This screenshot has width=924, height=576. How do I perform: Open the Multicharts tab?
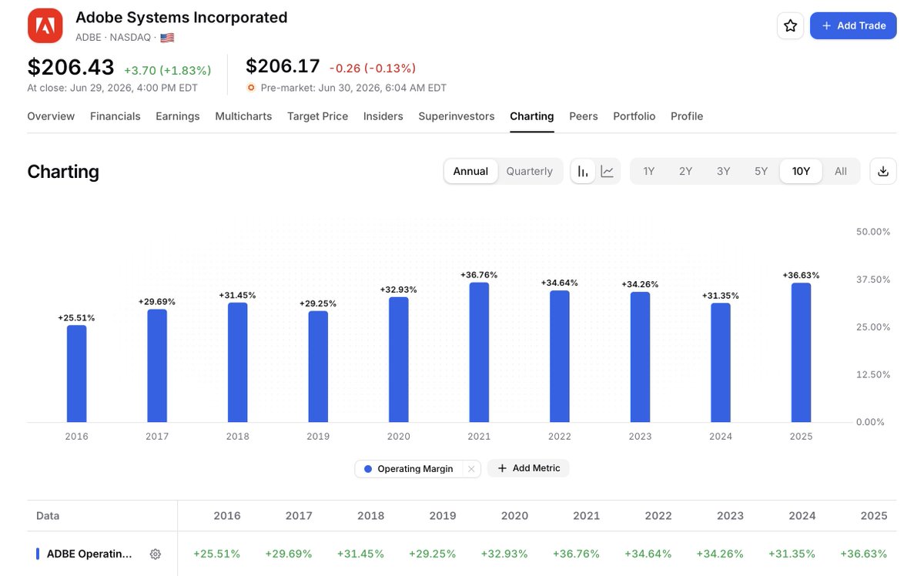point(243,116)
